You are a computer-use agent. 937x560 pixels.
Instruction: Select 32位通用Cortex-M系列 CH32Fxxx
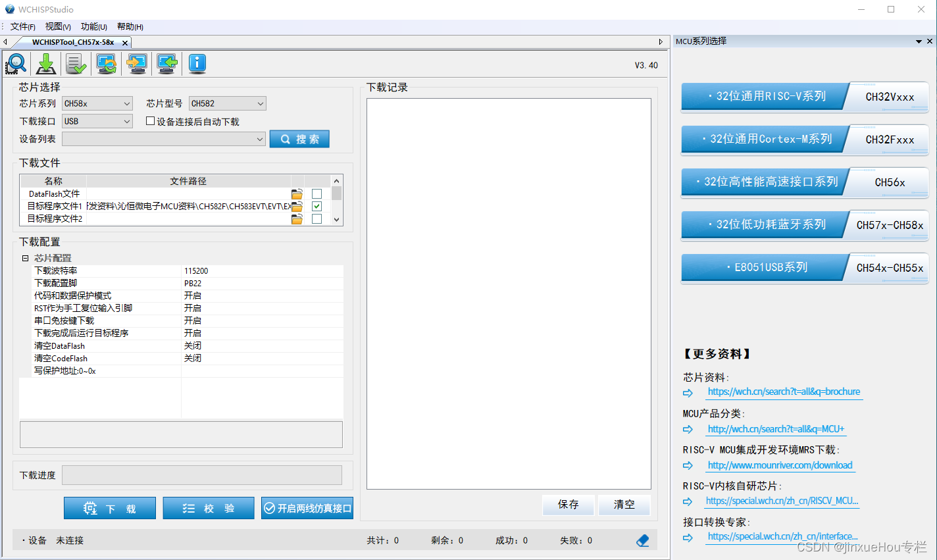(805, 140)
